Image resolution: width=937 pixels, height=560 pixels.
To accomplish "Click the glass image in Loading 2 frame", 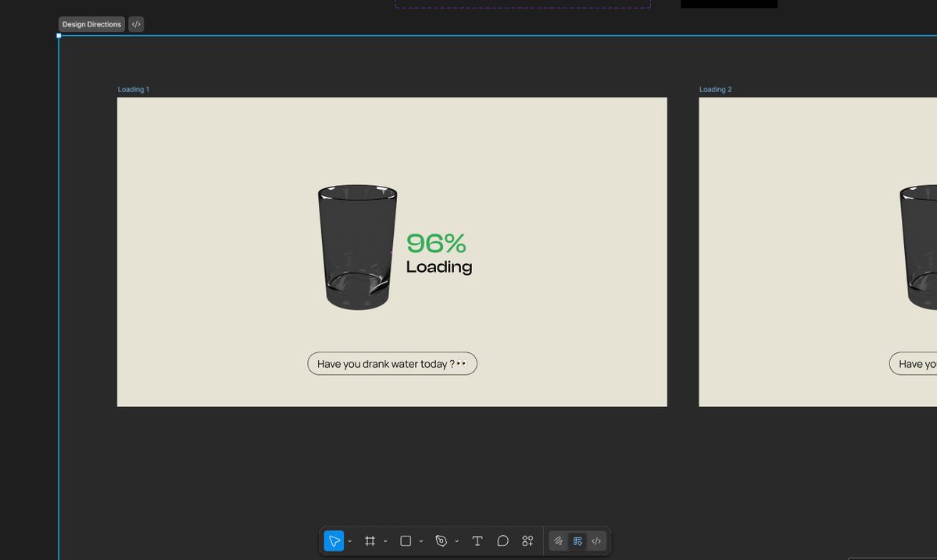I will (918, 247).
